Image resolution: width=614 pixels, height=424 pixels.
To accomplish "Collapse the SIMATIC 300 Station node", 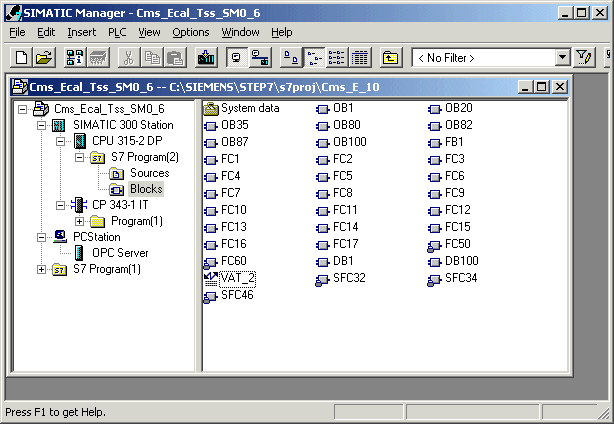I will pyautogui.click(x=41, y=125).
